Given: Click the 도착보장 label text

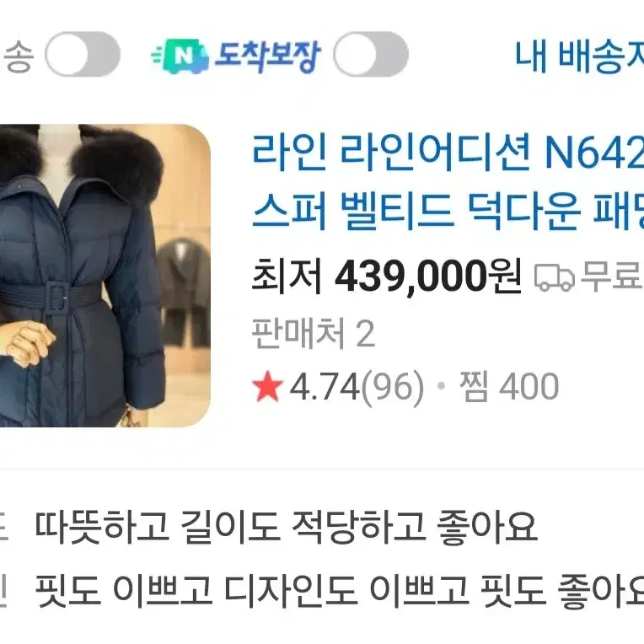Looking at the screenshot, I should 268,56.
